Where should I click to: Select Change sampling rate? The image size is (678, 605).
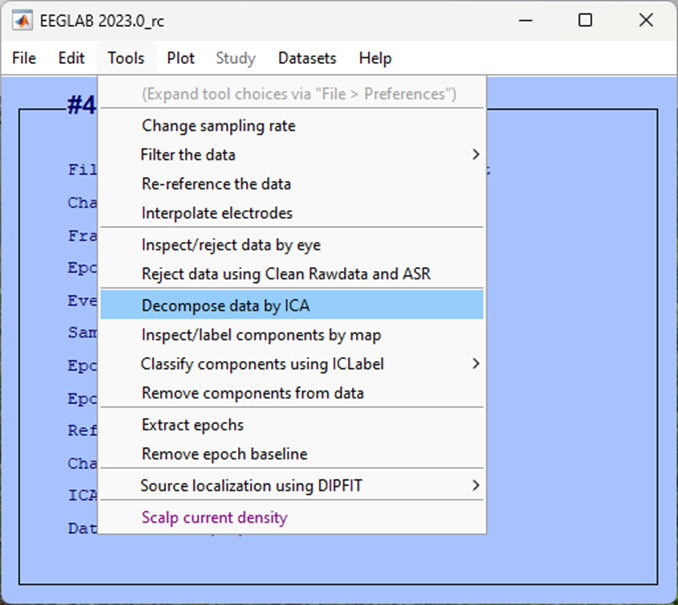click(x=218, y=126)
